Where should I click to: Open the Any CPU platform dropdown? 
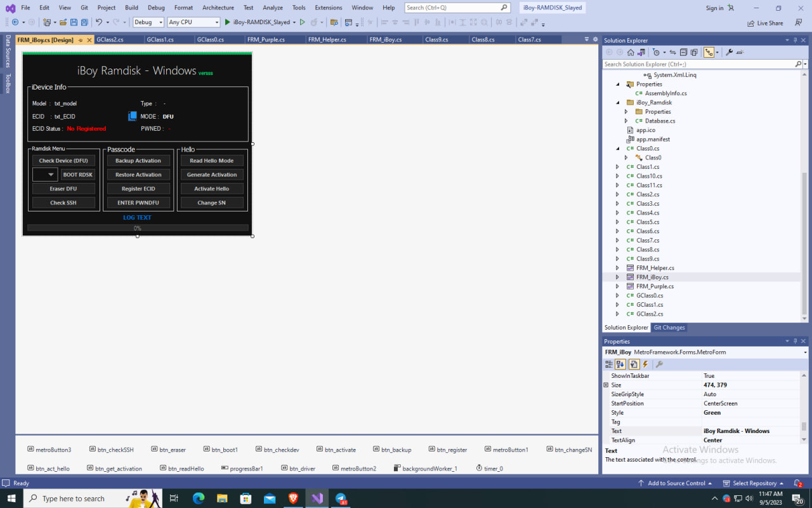pyautogui.click(x=193, y=22)
